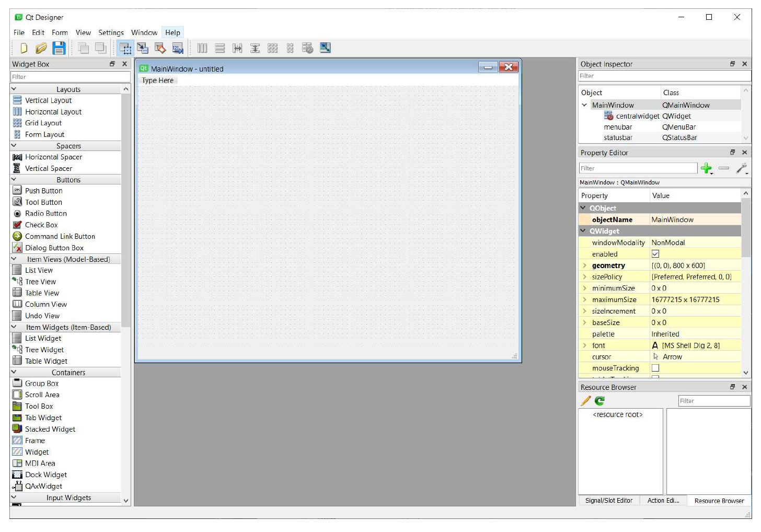Image resolution: width=761 pixels, height=532 pixels.
Task: Click the Resource Browser filter field
Action: coord(714,401)
